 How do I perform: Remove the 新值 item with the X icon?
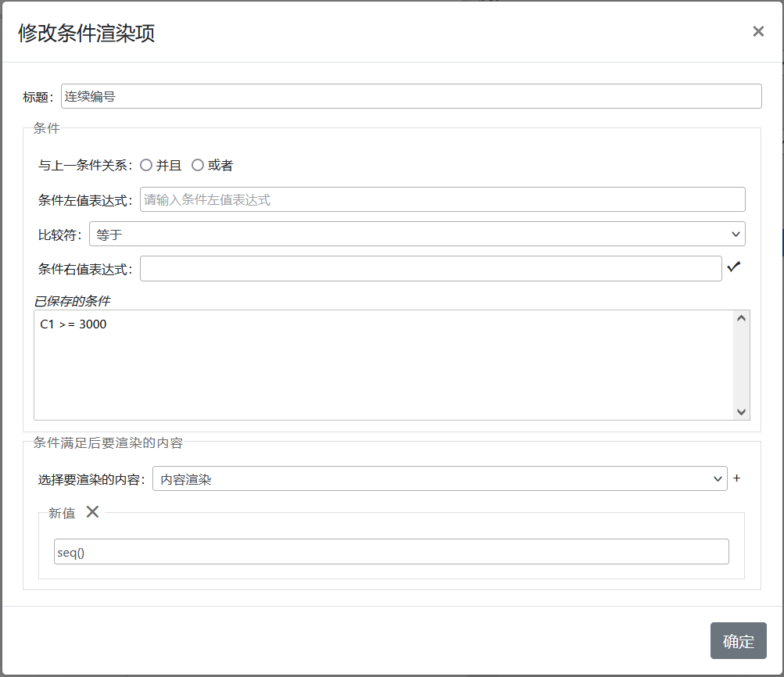click(92, 512)
